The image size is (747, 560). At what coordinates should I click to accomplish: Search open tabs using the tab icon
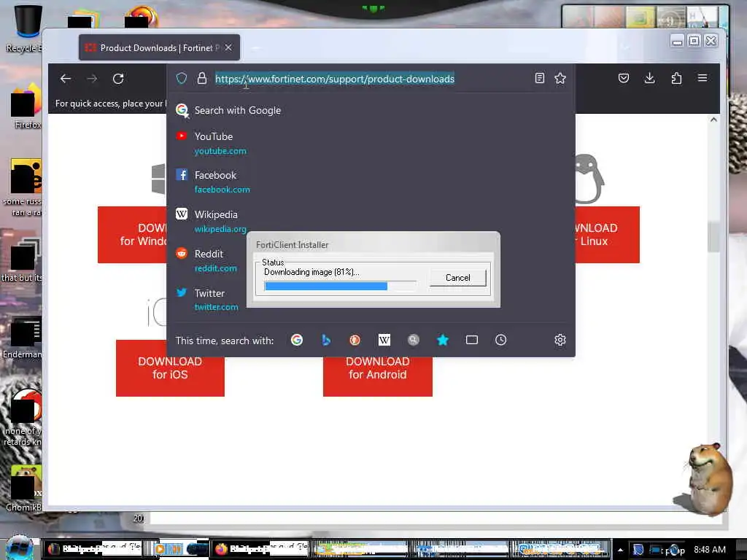click(x=472, y=340)
